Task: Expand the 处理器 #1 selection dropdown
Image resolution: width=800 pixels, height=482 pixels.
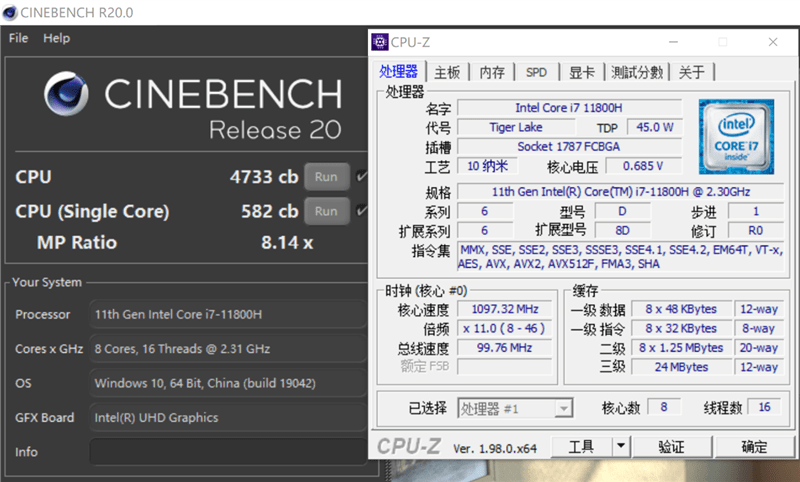Action: tap(563, 409)
